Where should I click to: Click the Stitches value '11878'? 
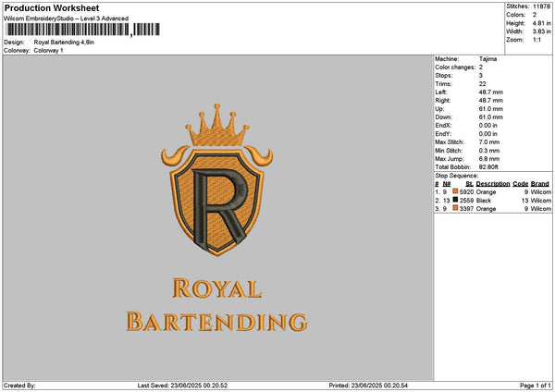[x=541, y=6]
